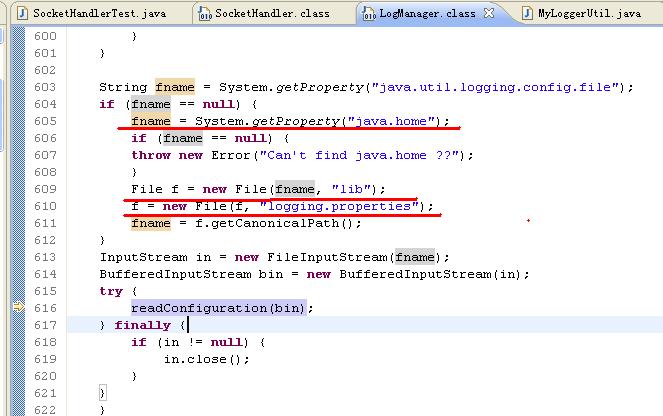Click the "lib" string on line 609
Screen dimensions: 663x416
click(x=352, y=189)
